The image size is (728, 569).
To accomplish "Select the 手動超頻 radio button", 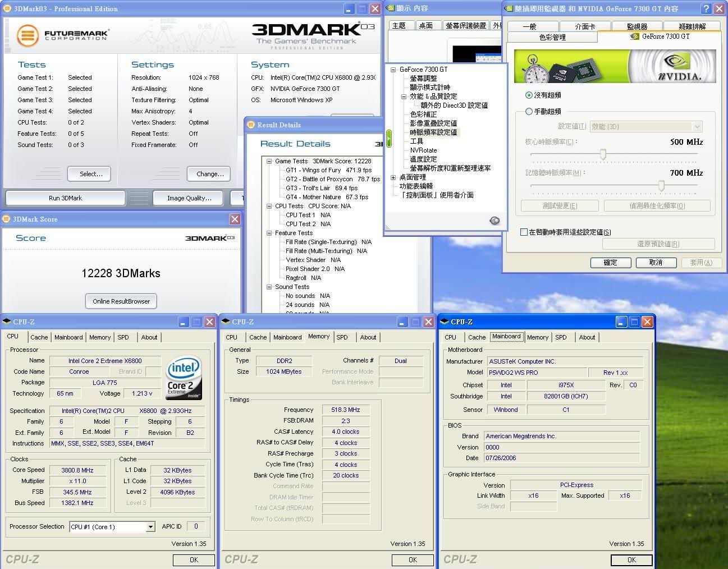I will (529, 112).
